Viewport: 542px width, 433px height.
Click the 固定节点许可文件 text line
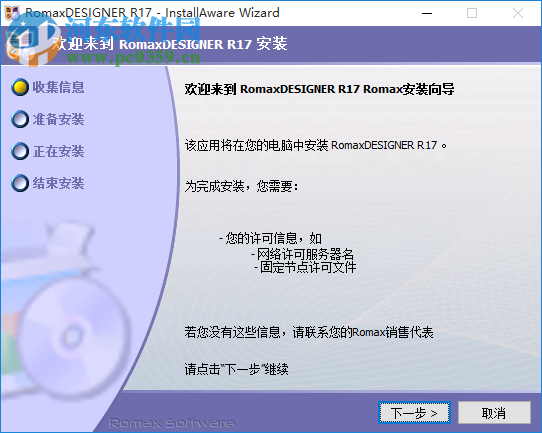point(305,267)
